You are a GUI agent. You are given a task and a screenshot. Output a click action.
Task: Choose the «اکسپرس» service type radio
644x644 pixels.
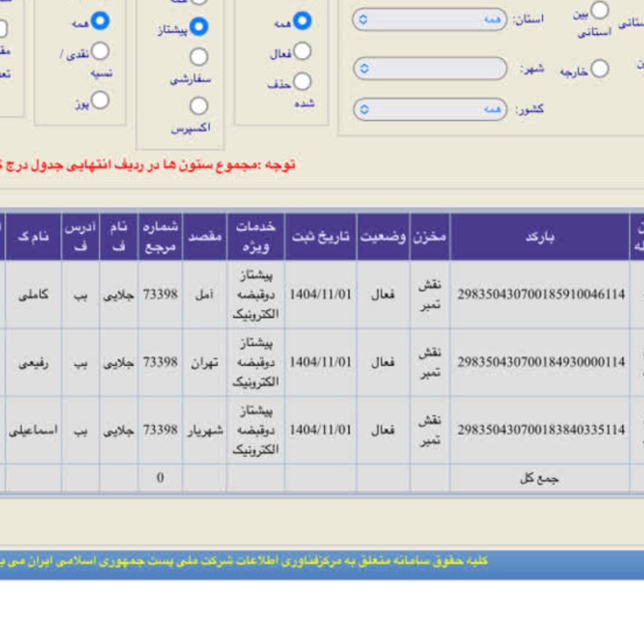(x=199, y=106)
